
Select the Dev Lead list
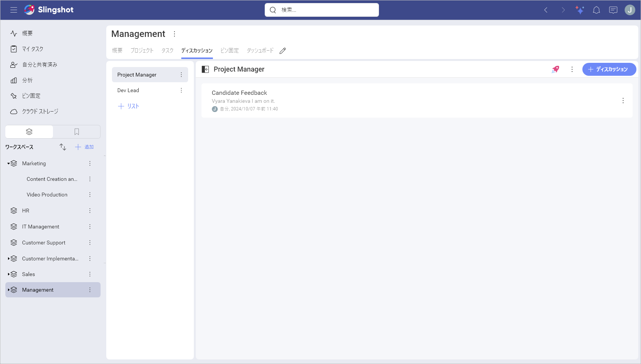point(150,90)
